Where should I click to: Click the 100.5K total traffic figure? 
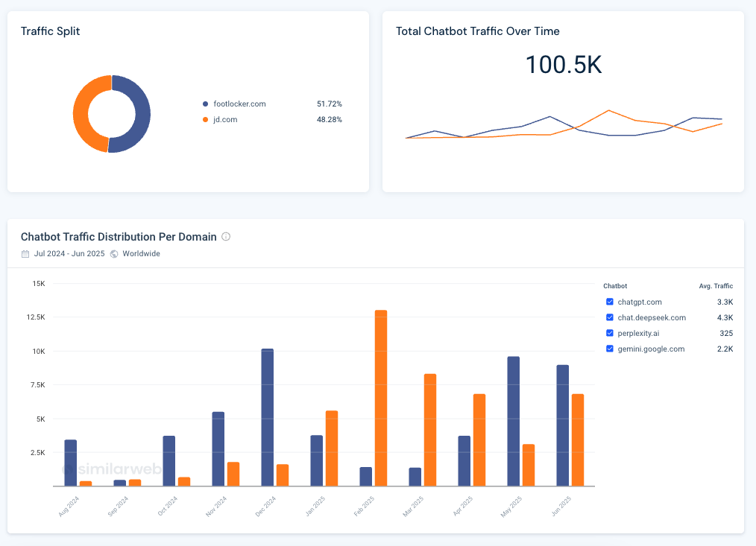pyautogui.click(x=563, y=65)
